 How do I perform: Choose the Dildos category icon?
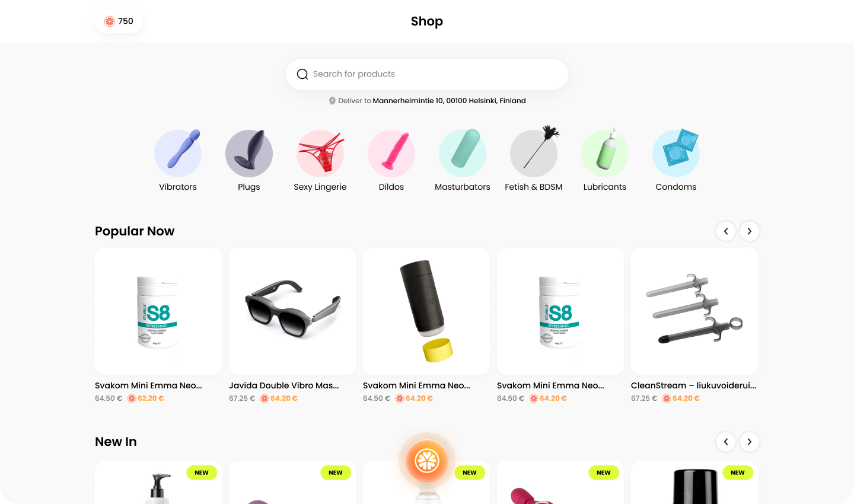[391, 154]
